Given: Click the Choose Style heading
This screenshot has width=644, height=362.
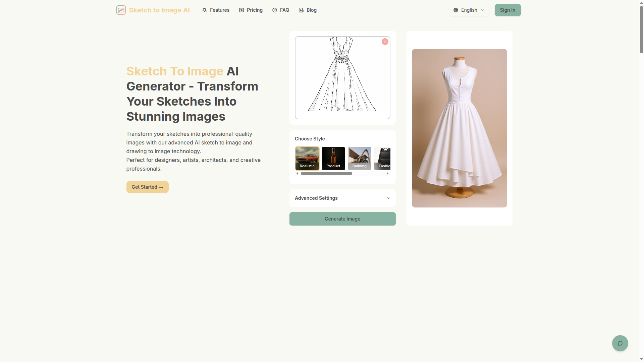Looking at the screenshot, I should (310, 139).
